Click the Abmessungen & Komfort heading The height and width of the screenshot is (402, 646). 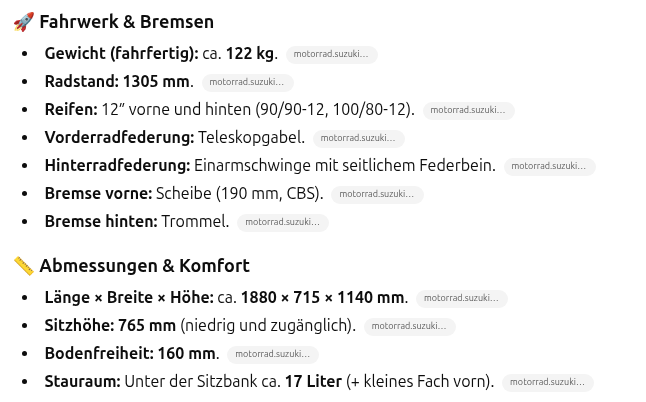144,266
